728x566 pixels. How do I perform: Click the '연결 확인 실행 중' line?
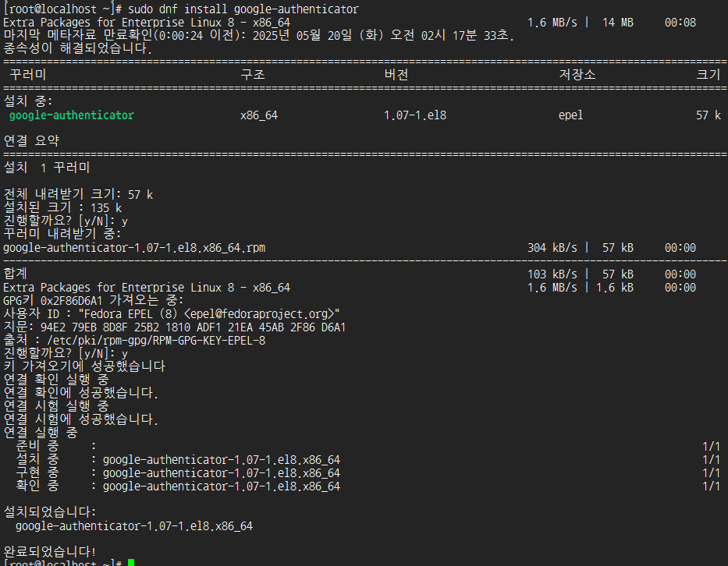[x=56, y=380]
